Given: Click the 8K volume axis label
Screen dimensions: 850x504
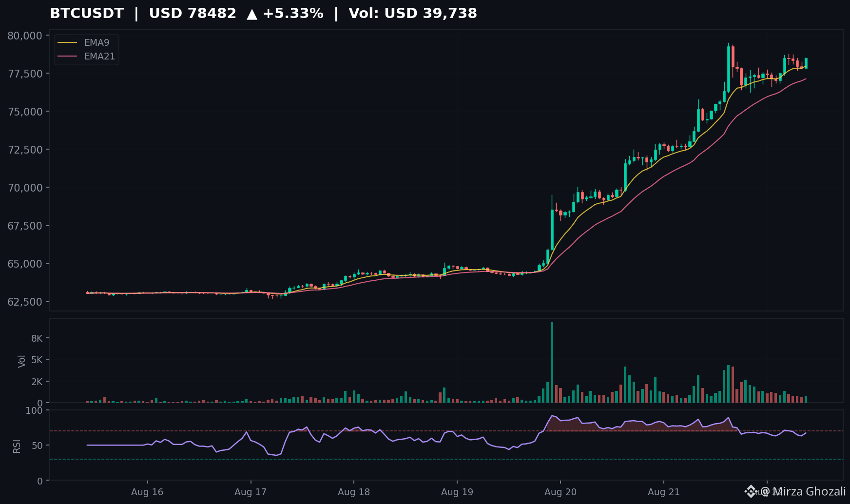Looking at the screenshot, I should click(x=37, y=338).
